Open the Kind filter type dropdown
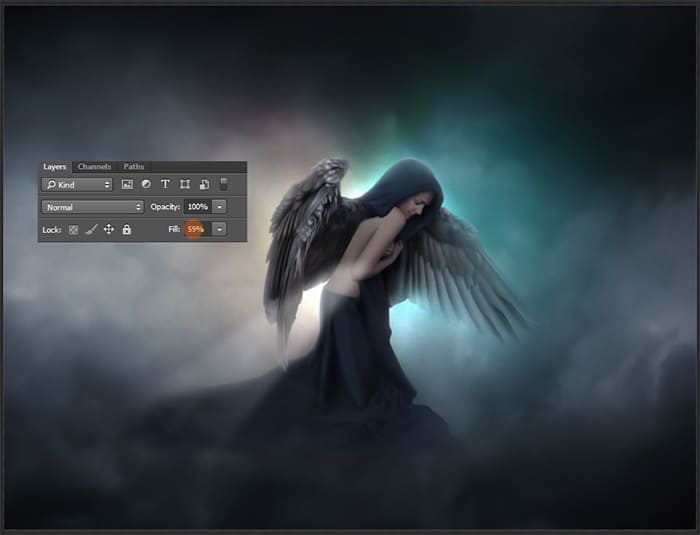The width and height of the screenshot is (700, 535). pos(77,184)
